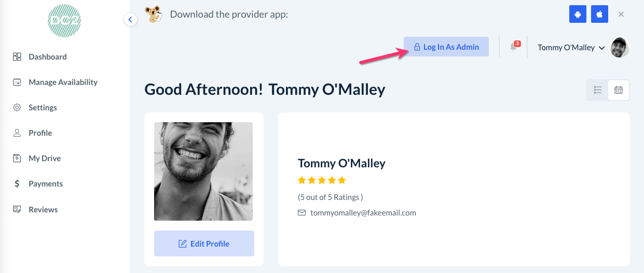644x273 pixels.
Task: Click the small avatar in the header
Action: tap(620, 47)
